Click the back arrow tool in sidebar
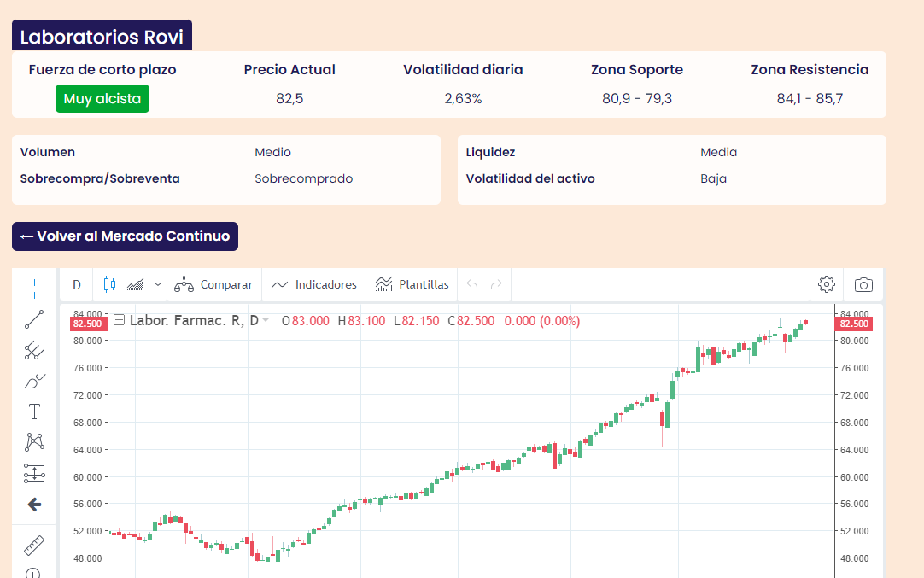 point(34,505)
